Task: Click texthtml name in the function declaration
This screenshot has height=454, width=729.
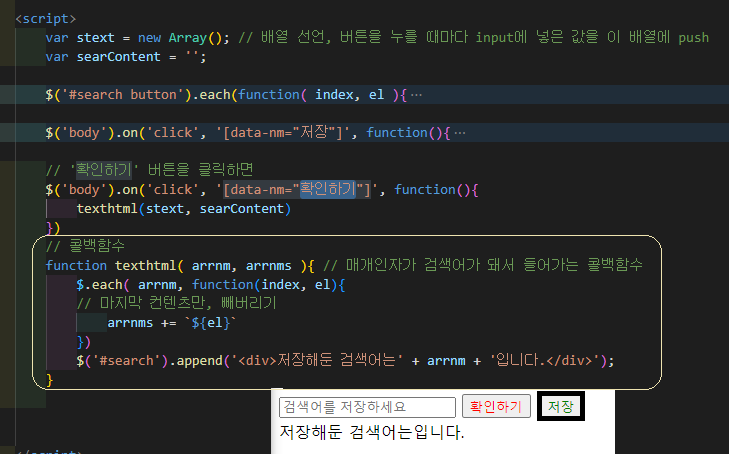Action: [146, 265]
